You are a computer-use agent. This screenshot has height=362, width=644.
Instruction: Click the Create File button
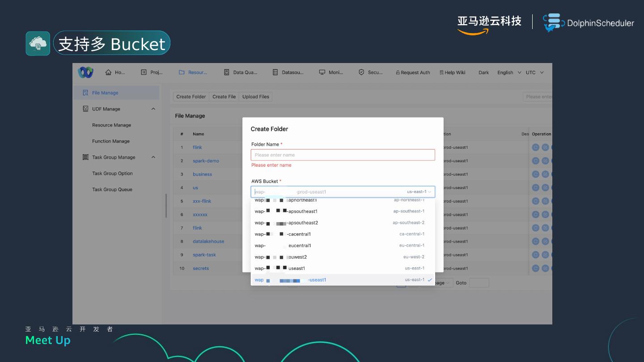tap(224, 97)
